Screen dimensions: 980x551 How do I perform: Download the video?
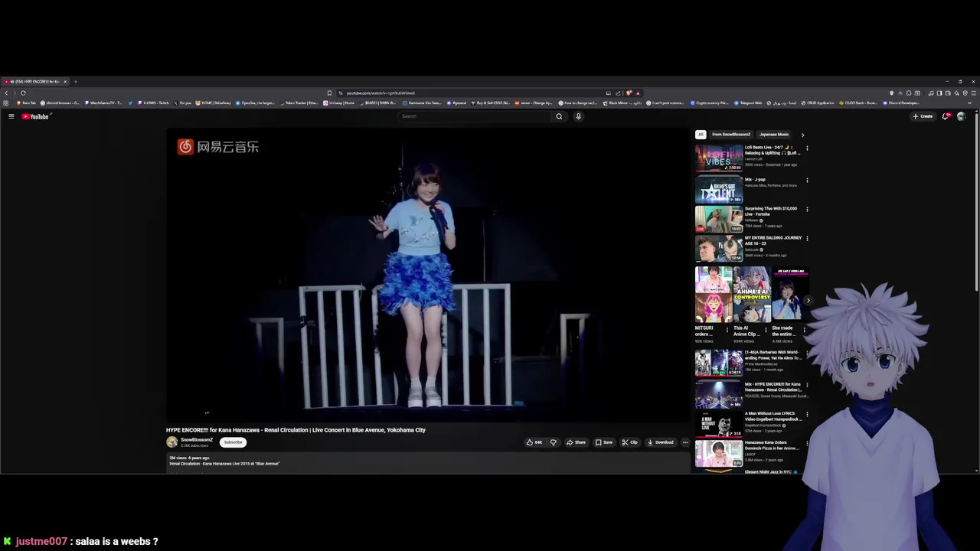pos(660,442)
